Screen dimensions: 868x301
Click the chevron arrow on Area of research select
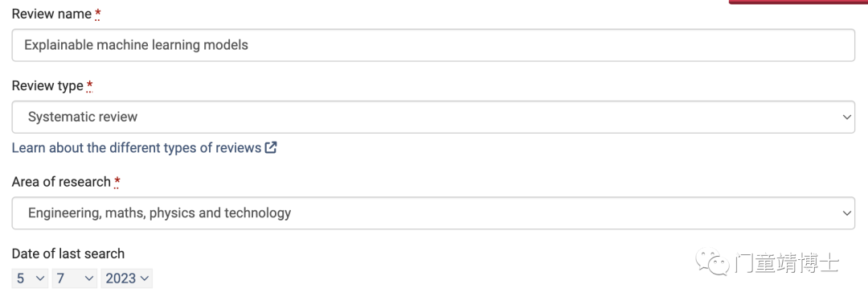tap(845, 212)
